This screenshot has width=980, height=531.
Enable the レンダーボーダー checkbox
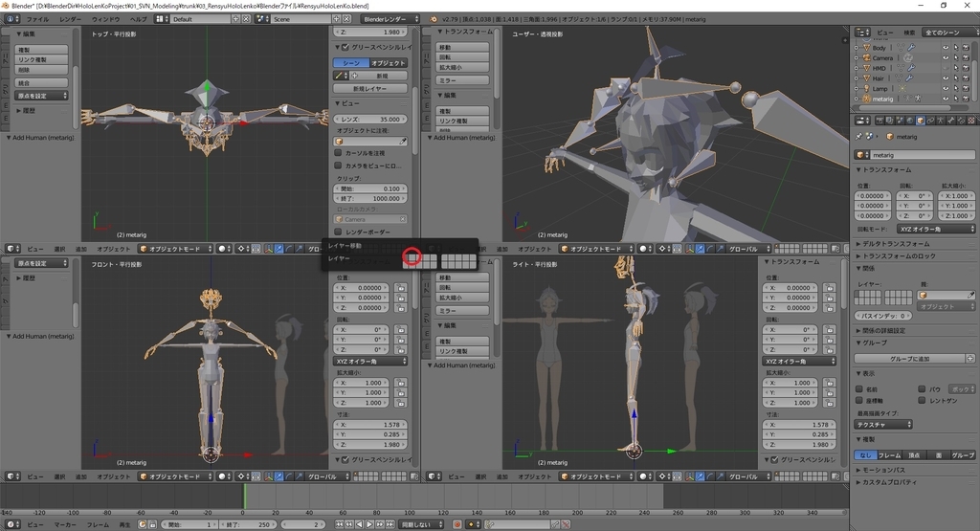click(x=338, y=232)
